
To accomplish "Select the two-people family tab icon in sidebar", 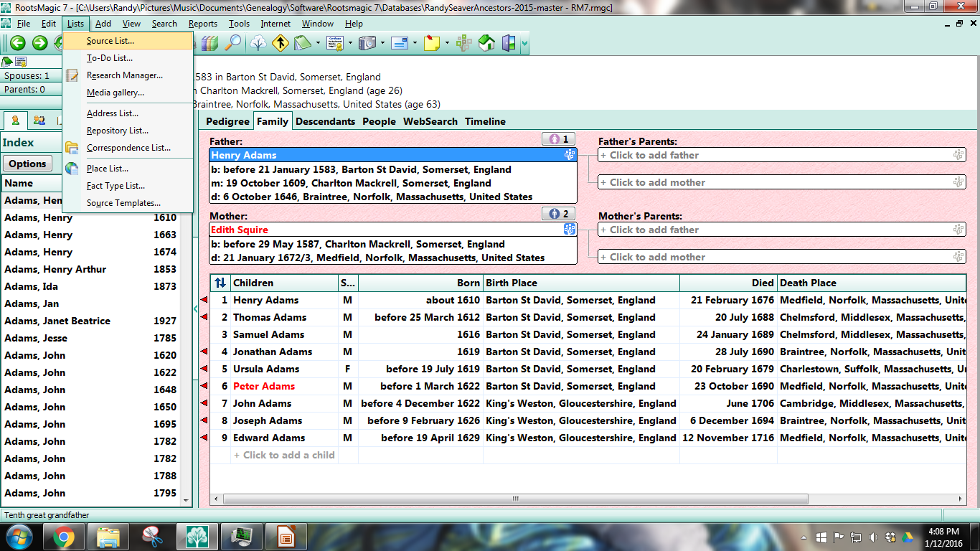I will [39, 120].
